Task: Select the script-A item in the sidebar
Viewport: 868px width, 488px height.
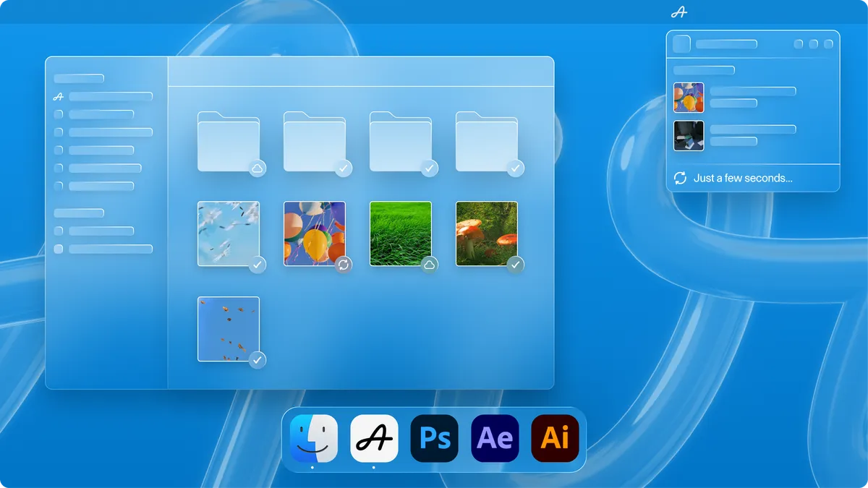Action: pyautogui.click(x=103, y=96)
